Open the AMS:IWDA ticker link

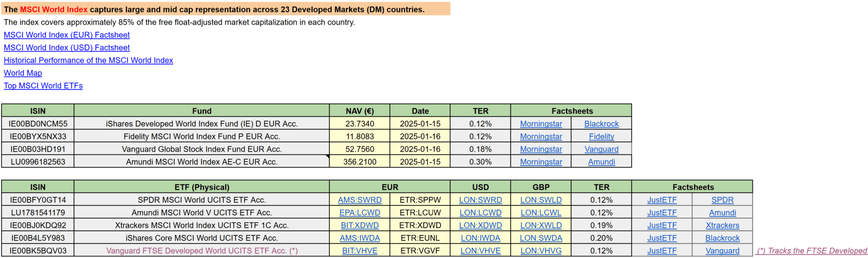pos(360,238)
